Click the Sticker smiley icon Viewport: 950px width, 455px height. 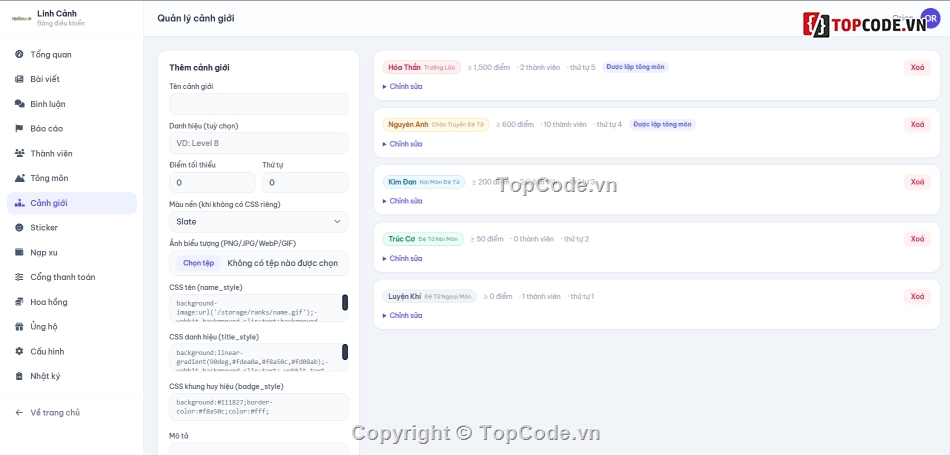click(x=19, y=228)
